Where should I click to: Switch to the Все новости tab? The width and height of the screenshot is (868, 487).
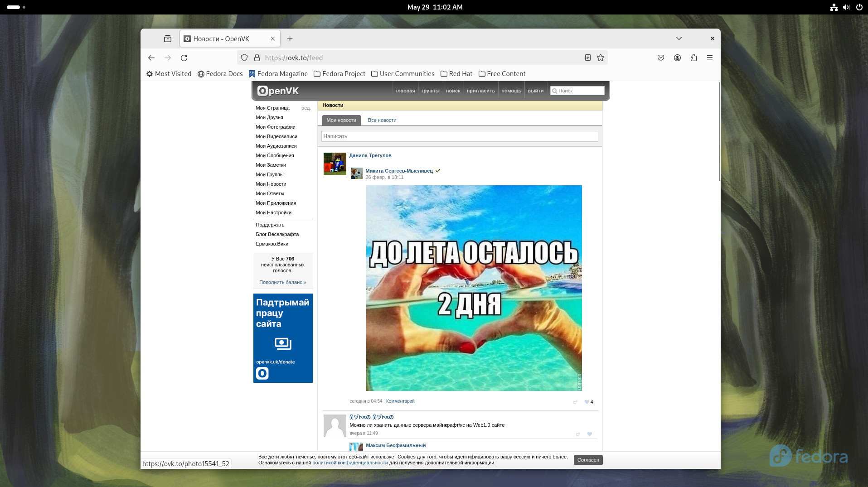(382, 120)
